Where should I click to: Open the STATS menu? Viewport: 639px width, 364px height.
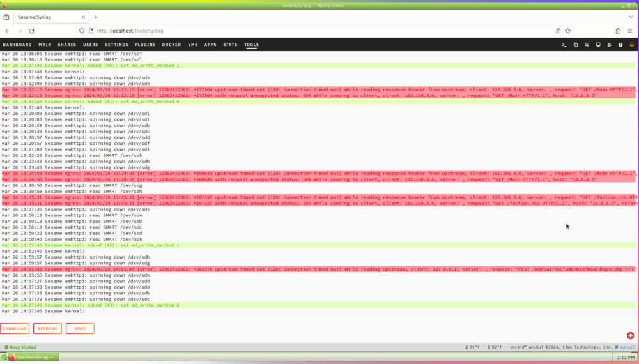tap(230, 45)
